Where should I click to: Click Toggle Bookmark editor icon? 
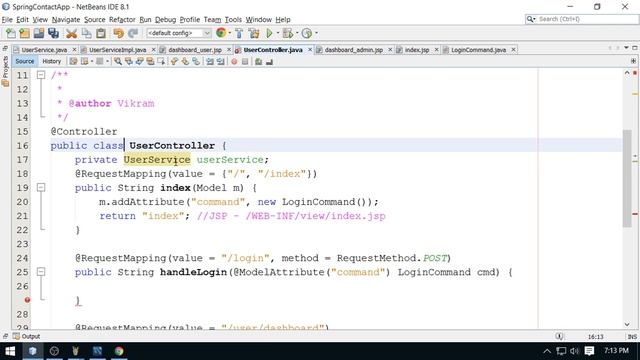click(196, 62)
